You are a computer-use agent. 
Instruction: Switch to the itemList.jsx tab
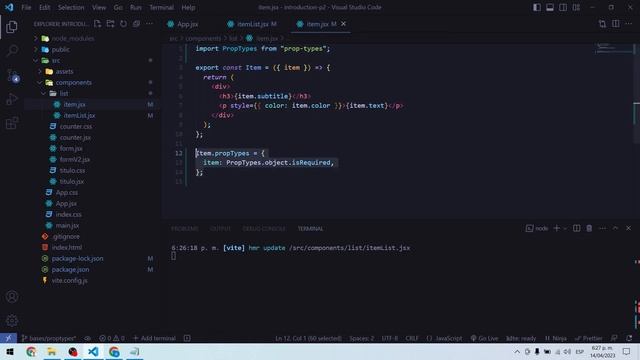[252, 24]
